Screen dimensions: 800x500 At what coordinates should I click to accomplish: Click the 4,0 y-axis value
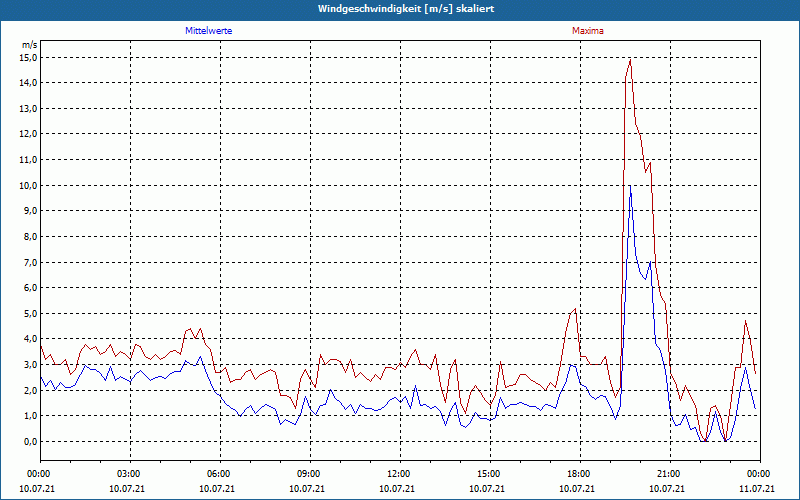31,339
